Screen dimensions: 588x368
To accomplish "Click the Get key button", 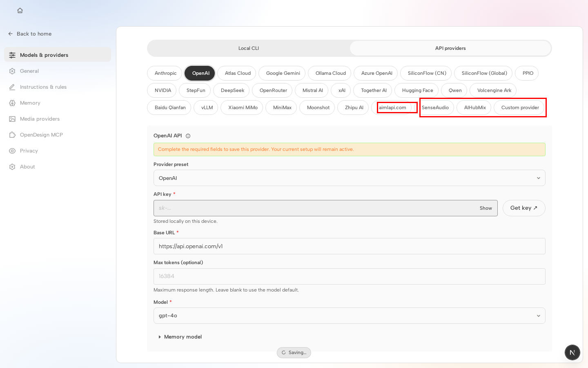I will point(524,208).
